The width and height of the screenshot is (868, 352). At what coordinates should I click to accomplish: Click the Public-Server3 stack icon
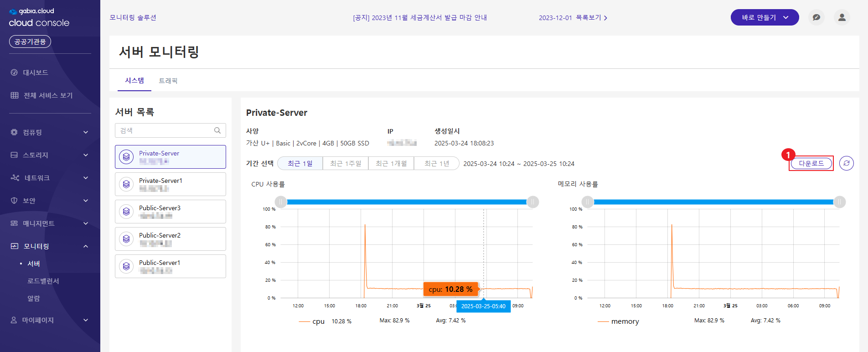coord(126,212)
